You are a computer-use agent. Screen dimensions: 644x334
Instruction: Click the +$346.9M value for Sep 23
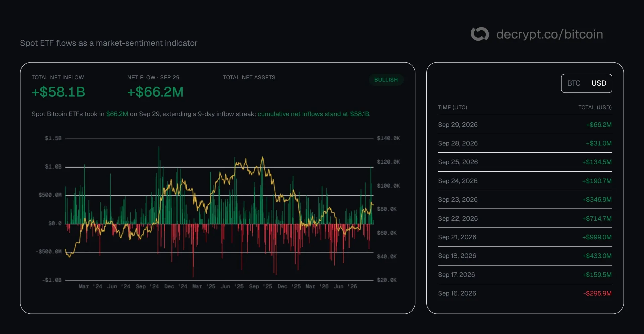click(x=597, y=200)
